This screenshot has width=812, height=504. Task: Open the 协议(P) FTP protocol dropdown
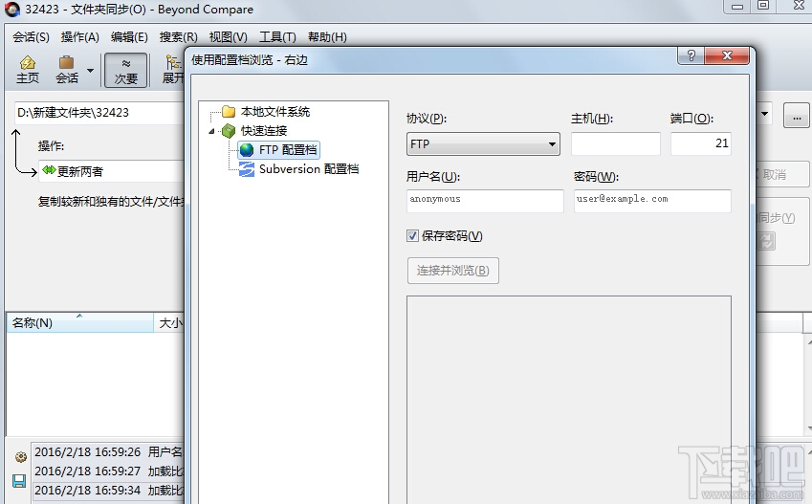(483, 143)
